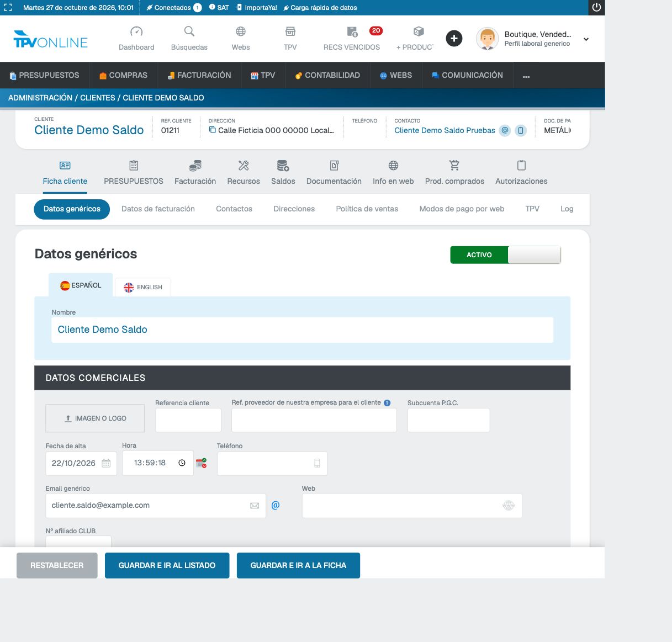Click the Nombre input field
The image size is (672, 642).
[302, 330]
